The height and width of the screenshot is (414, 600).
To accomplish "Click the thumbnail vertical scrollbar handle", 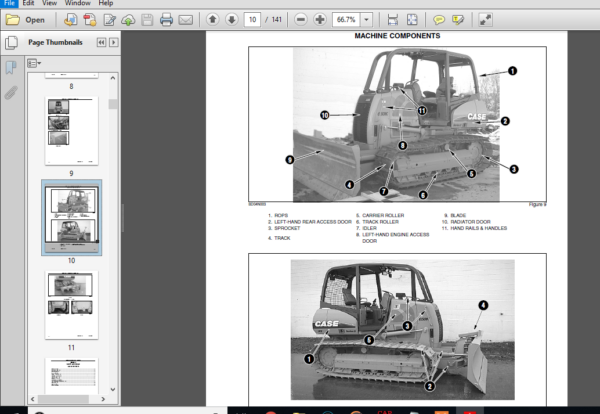I will 113,104.
